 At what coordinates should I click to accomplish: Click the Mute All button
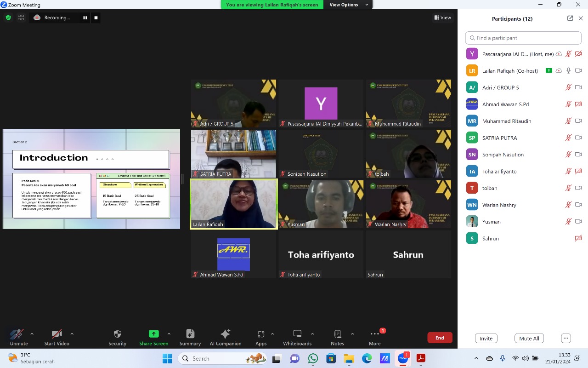click(x=529, y=339)
